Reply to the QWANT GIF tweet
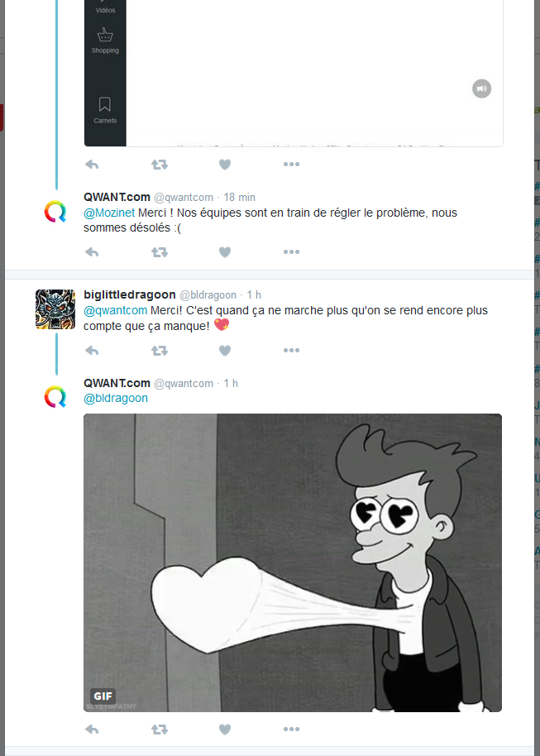The image size is (540, 756). (92, 730)
